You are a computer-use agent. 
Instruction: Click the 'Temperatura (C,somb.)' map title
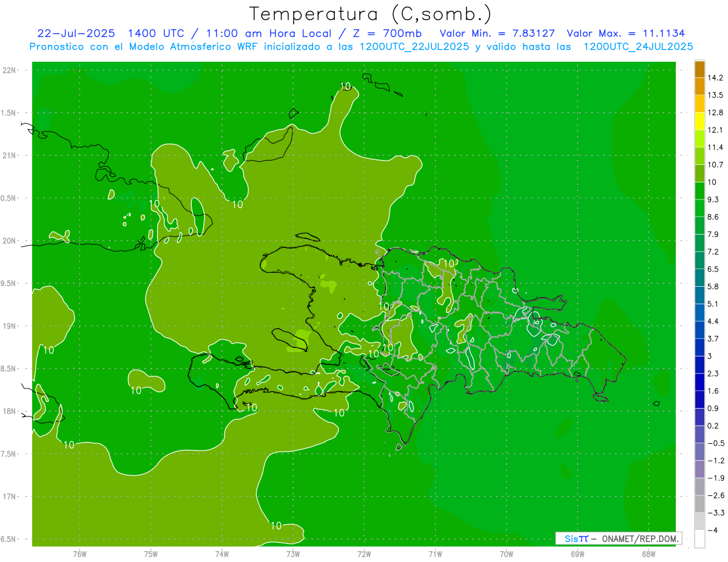pyautogui.click(x=371, y=13)
